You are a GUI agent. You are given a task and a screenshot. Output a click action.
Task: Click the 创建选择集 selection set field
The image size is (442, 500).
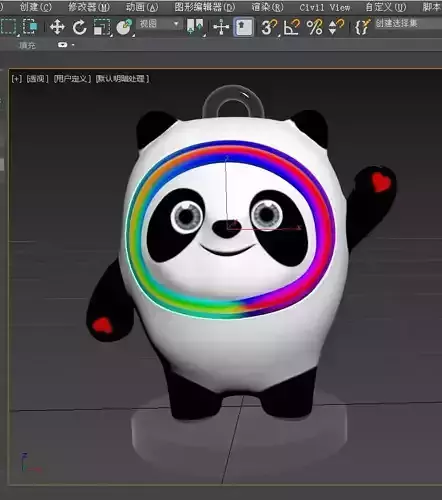click(408, 24)
